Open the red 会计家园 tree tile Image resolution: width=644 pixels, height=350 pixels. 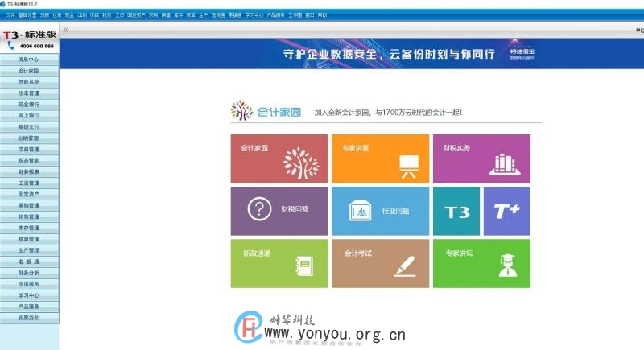(x=279, y=159)
